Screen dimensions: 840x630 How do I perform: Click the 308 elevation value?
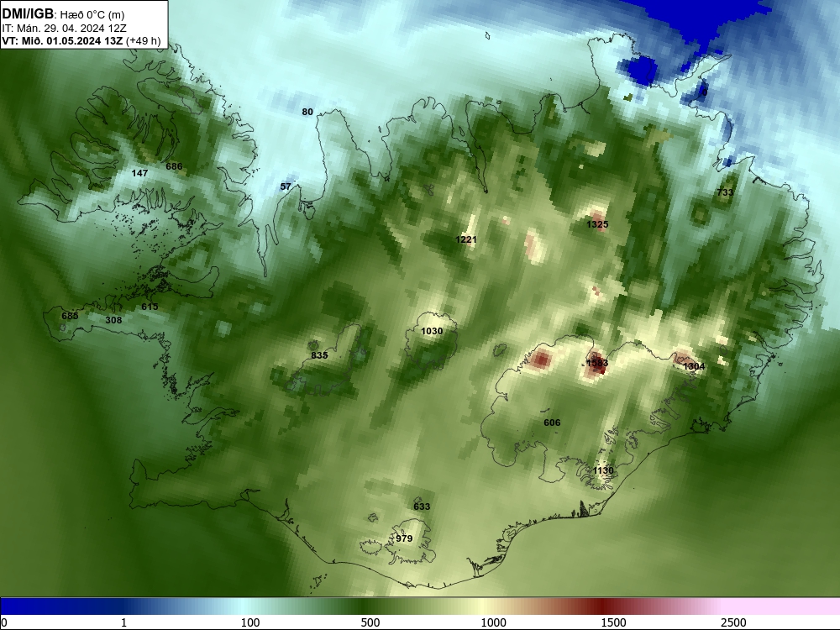pos(113,320)
